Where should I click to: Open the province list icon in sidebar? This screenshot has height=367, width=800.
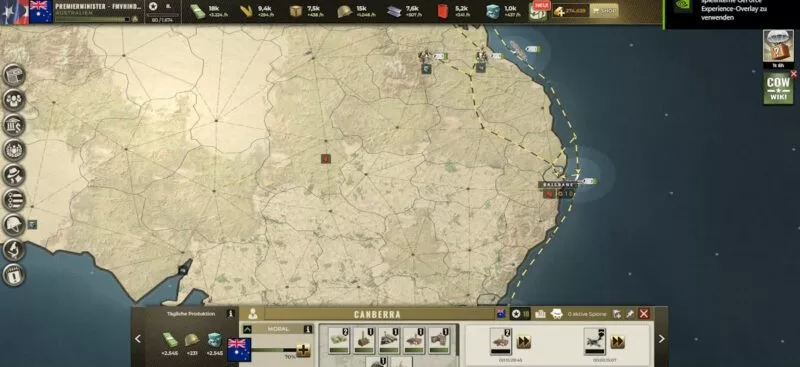click(14, 200)
